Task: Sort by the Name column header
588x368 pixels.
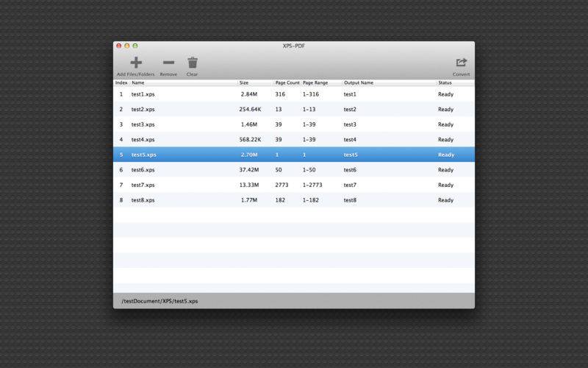Action: [138, 82]
